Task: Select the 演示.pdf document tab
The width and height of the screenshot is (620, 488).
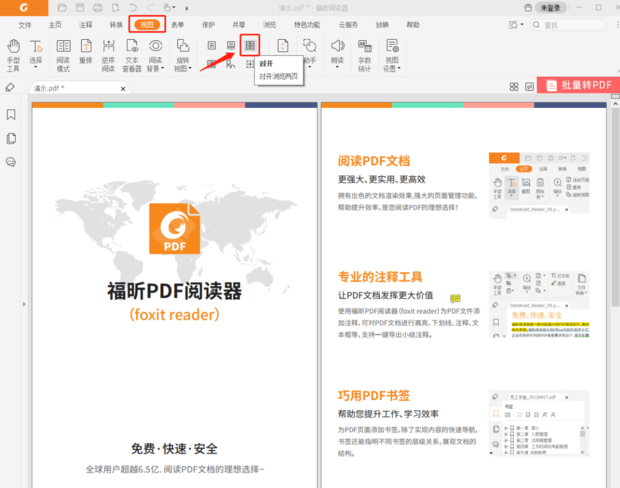Action: pyautogui.click(x=79, y=88)
